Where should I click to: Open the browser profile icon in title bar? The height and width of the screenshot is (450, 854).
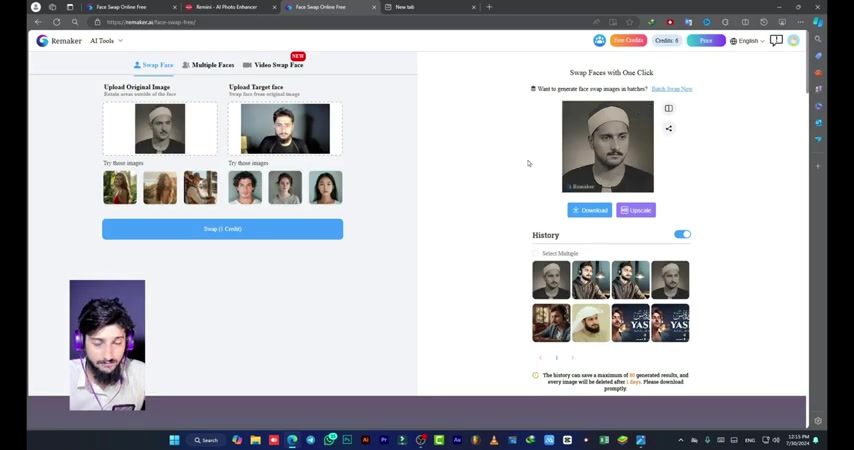click(x=35, y=7)
